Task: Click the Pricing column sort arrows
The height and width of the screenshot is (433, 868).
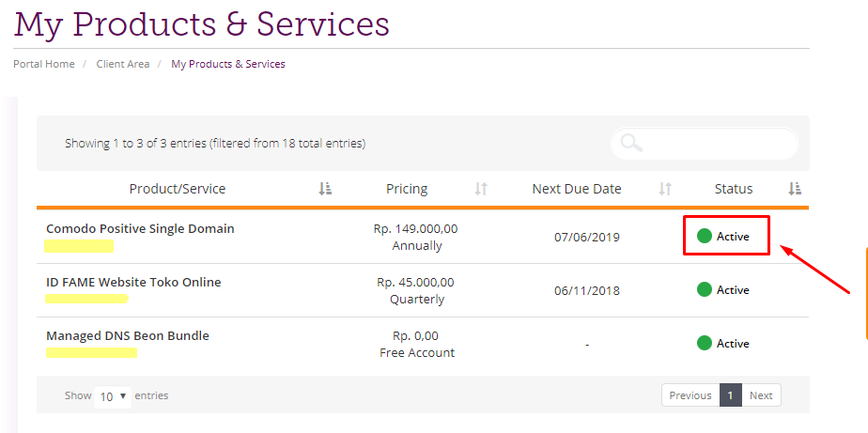Action: 481,189
